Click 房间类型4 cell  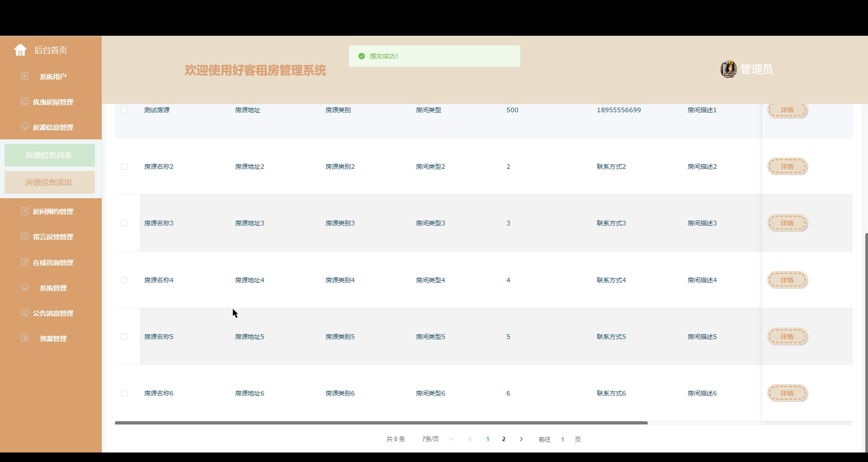430,280
